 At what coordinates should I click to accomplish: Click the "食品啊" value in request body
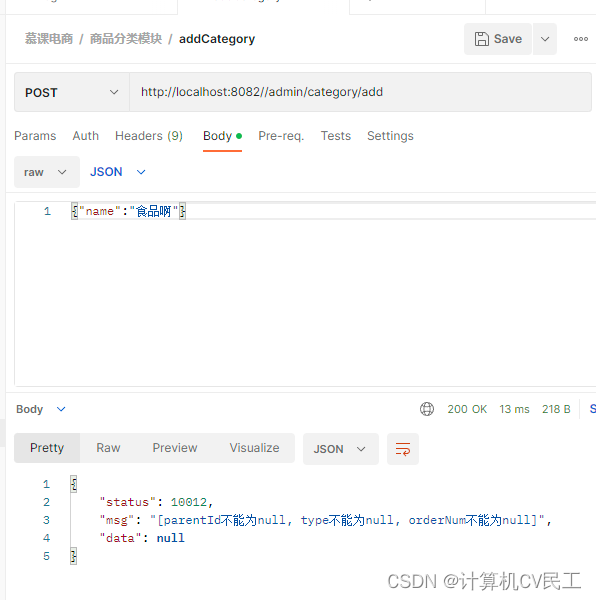154,211
